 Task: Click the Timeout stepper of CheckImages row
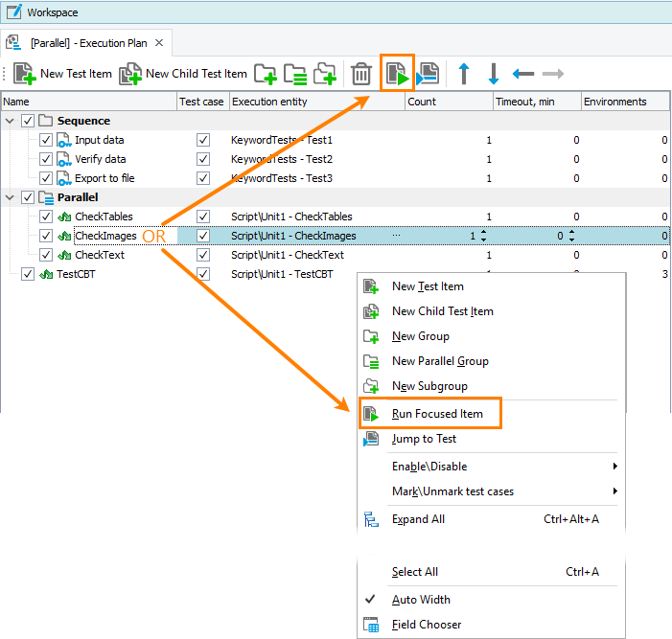(x=571, y=236)
